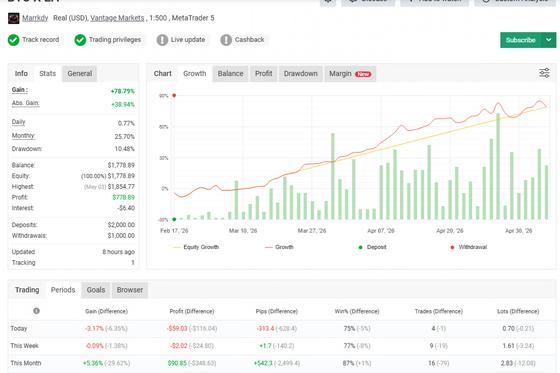The height and width of the screenshot is (373, 560).
Task: Click the Pips (Difference) column header
Action: (277, 311)
